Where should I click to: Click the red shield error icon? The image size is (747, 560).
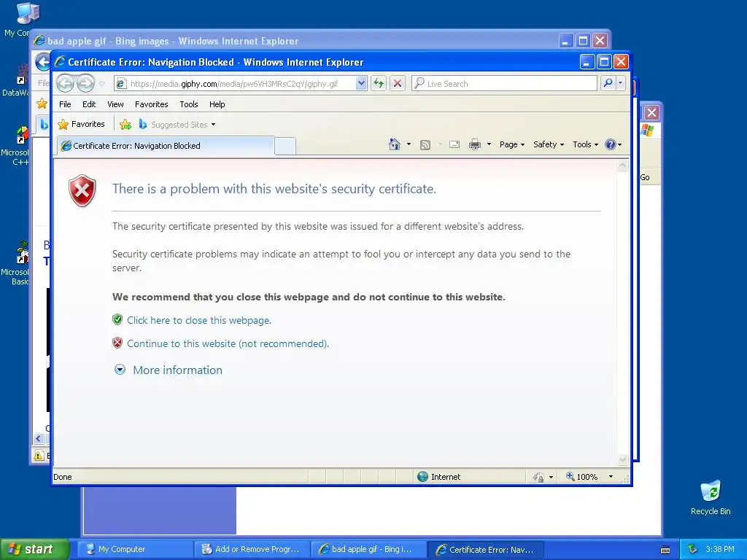[x=82, y=190]
